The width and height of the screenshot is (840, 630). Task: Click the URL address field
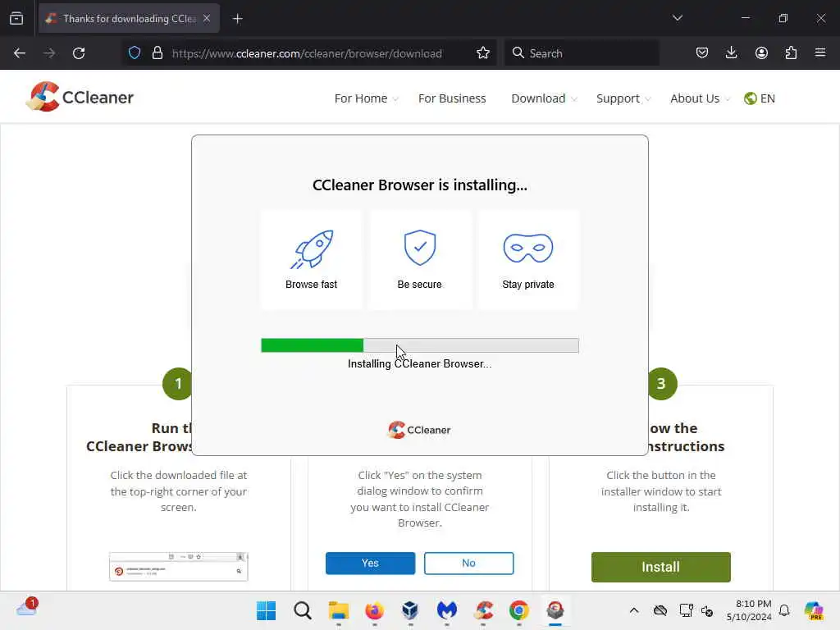[307, 53]
